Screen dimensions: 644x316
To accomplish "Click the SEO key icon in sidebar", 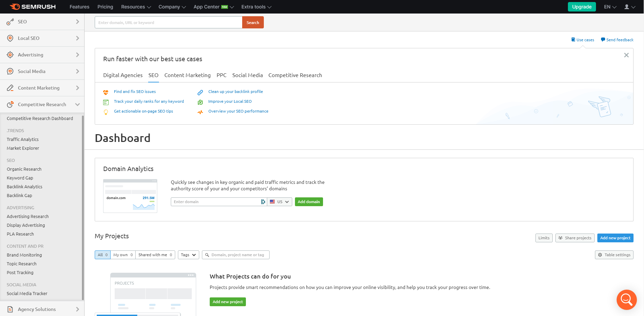I will tap(10, 22).
